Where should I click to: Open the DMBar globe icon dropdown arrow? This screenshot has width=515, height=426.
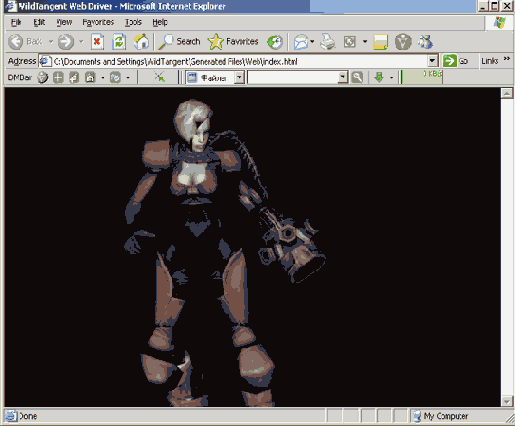(x=128, y=78)
